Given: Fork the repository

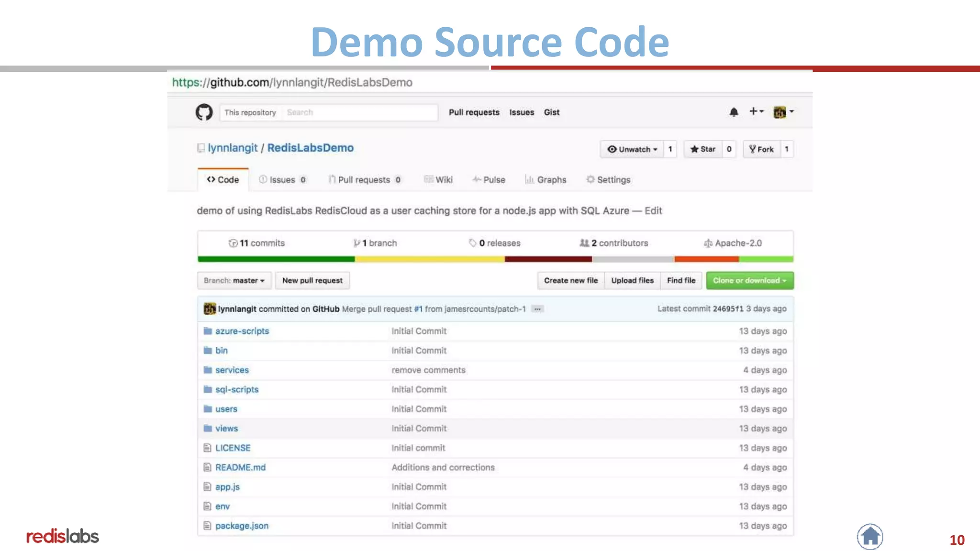Looking at the screenshot, I should coord(761,149).
